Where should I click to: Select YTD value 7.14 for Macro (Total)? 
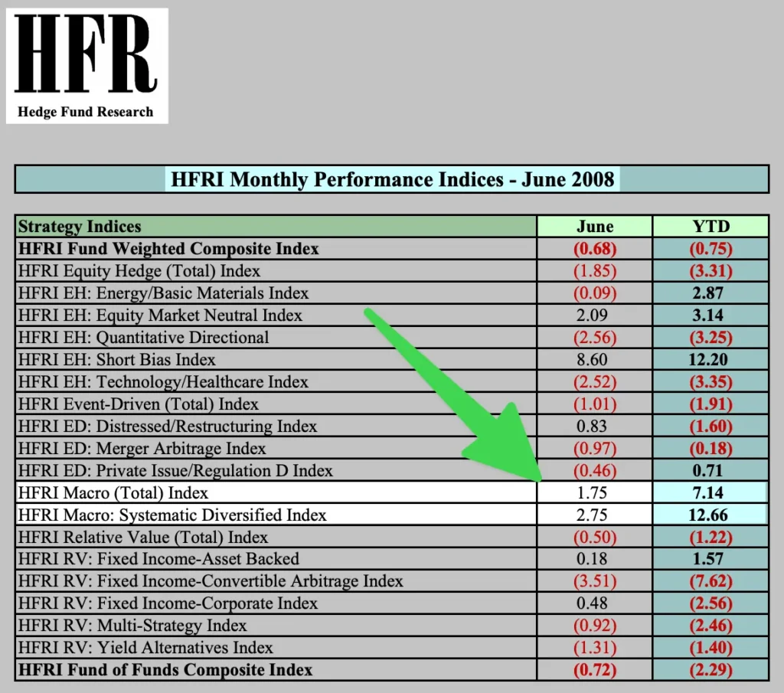pos(708,493)
